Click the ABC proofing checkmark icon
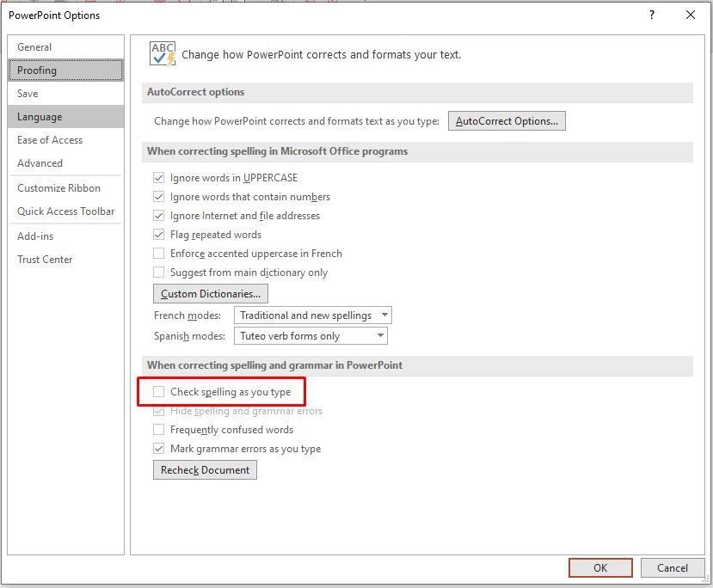 (163, 53)
